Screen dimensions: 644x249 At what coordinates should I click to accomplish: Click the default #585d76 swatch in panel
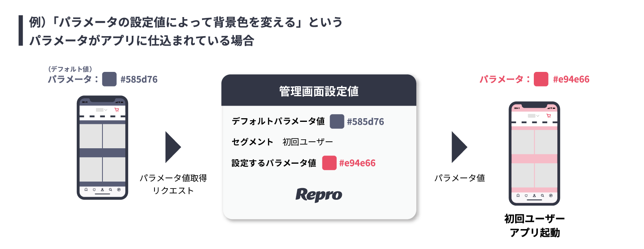pos(337,121)
